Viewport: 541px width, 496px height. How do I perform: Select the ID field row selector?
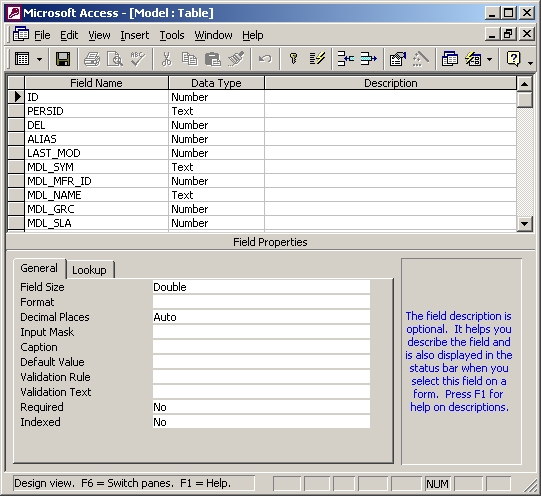16,97
